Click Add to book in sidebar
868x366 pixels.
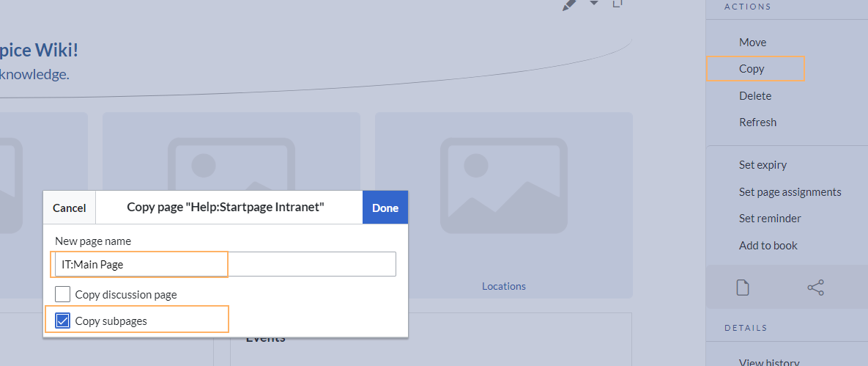[x=768, y=245]
